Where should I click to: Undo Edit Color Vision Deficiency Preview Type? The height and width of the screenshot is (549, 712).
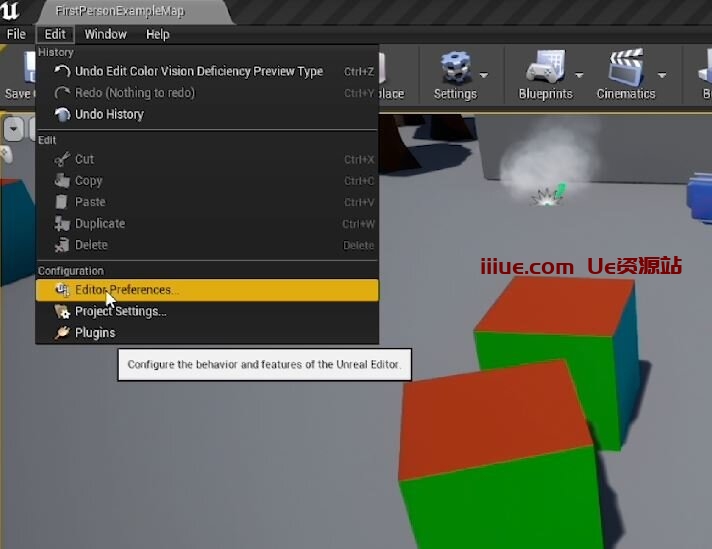(198, 71)
